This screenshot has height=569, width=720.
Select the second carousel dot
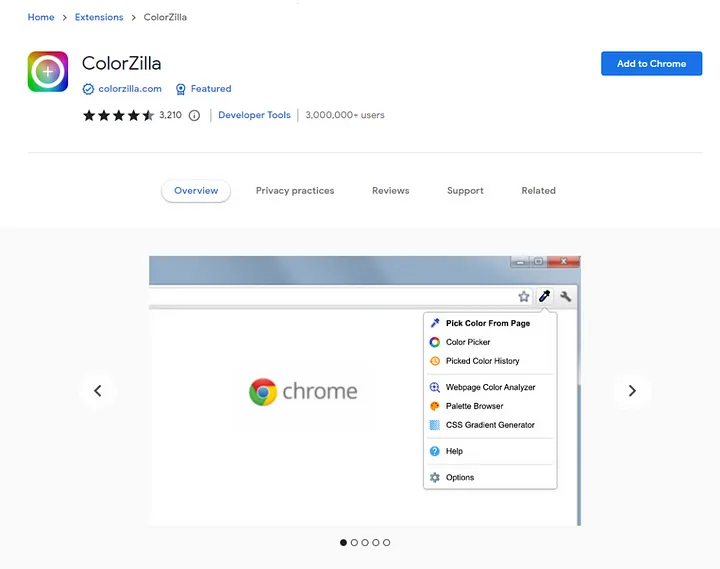pos(354,542)
